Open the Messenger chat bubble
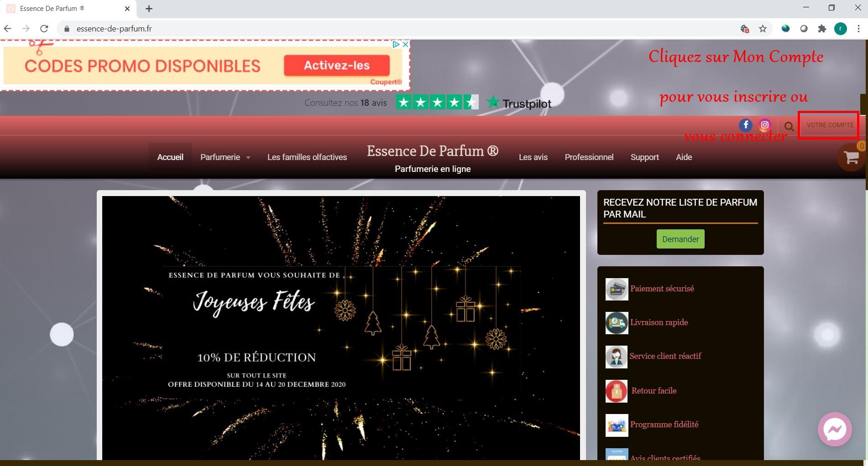Screen dimensions: 868x466 pos(835,430)
